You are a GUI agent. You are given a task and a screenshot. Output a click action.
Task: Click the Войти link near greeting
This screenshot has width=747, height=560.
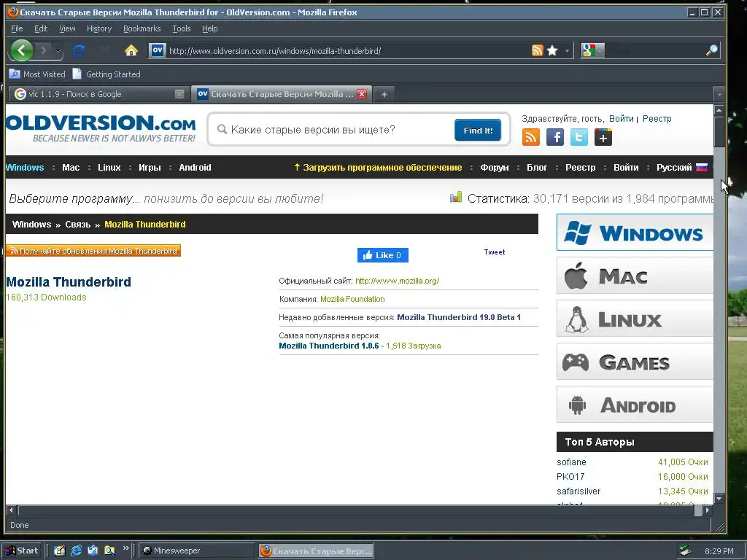click(622, 119)
